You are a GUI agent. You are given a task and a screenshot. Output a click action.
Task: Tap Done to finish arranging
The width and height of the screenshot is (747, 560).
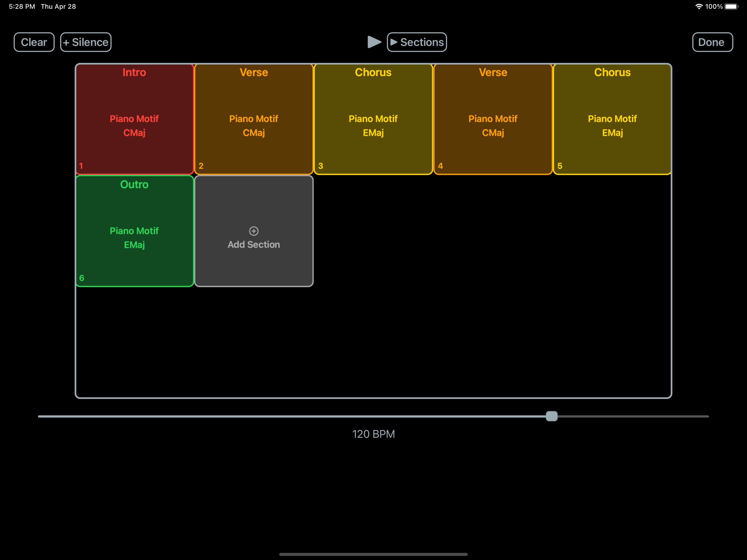point(712,42)
